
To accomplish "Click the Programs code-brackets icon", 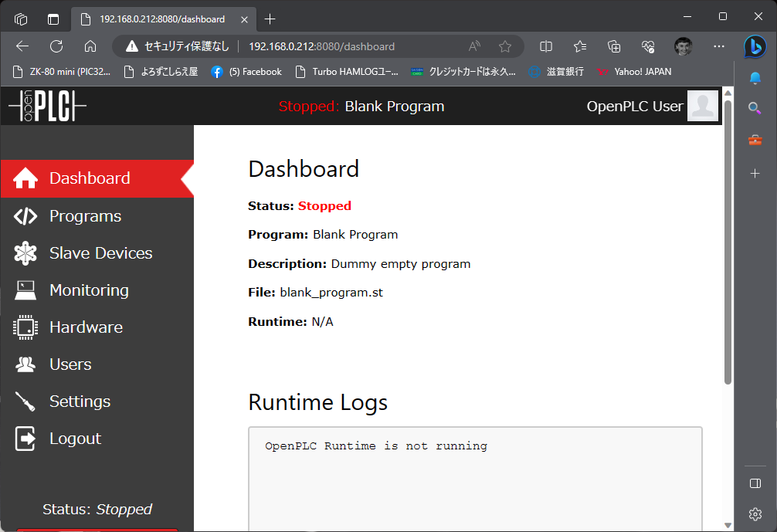I will pos(25,216).
